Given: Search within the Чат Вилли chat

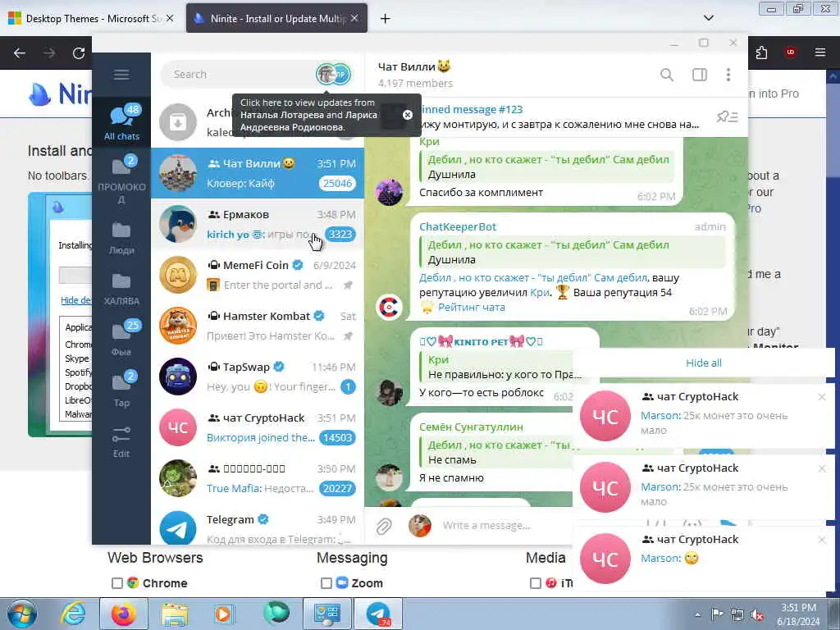Looking at the screenshot, I should [x=666, y=75].
